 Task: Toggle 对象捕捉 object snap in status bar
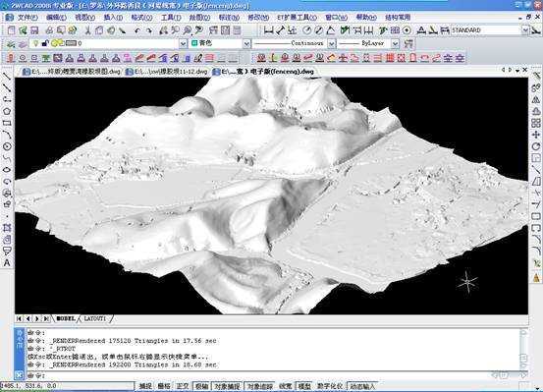click(227, 386)
